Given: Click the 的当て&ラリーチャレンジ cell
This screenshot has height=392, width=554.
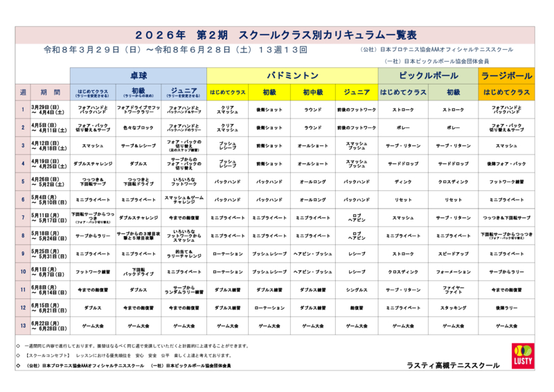Looking at the screenshot, I should [184, 253].
